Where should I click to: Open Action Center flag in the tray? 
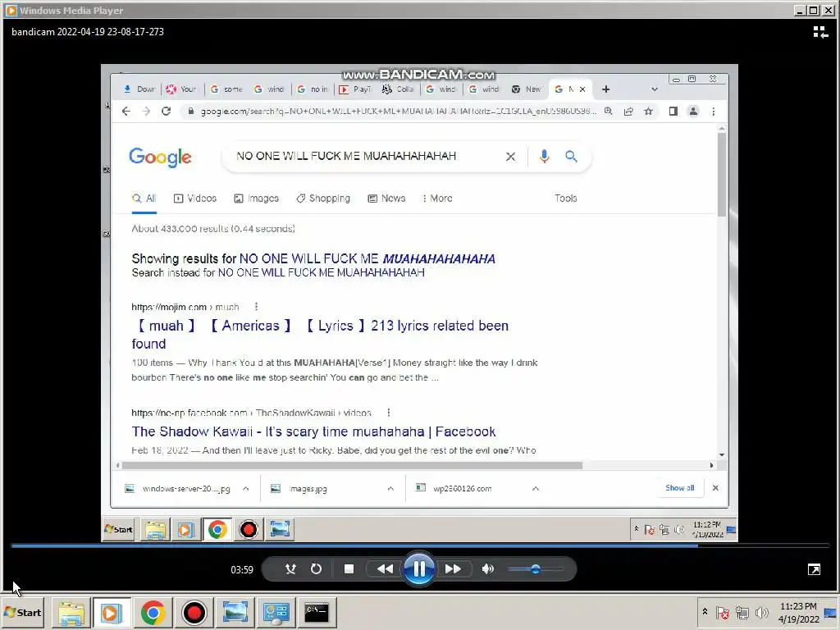click(x=722, y=612)
